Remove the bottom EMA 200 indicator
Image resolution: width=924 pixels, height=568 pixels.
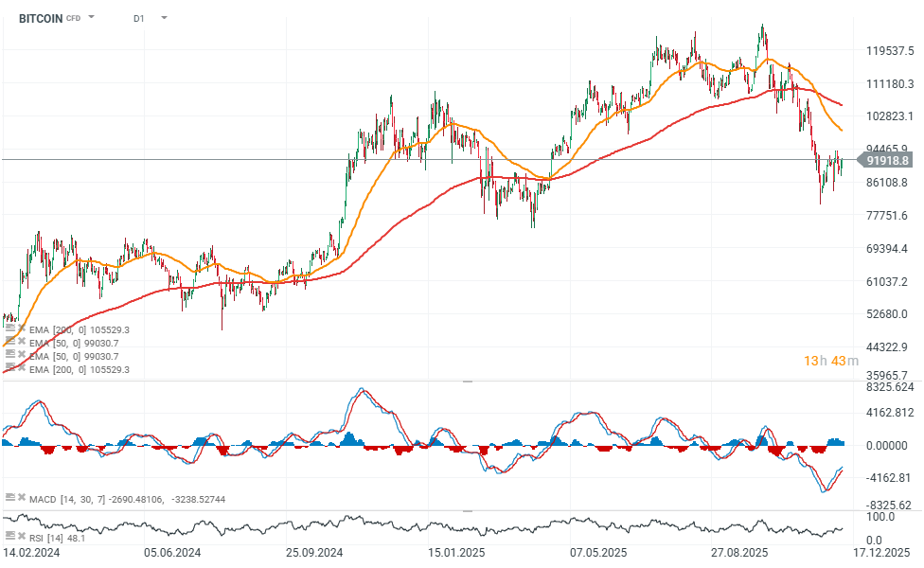click(21, 368)
